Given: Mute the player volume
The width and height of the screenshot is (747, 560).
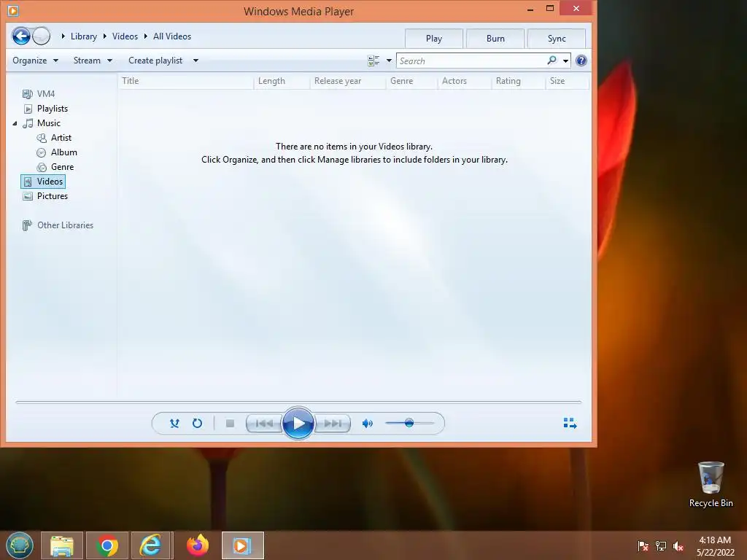Looking at the screenshot, I should pyautogui.click(x=368, y=423).
